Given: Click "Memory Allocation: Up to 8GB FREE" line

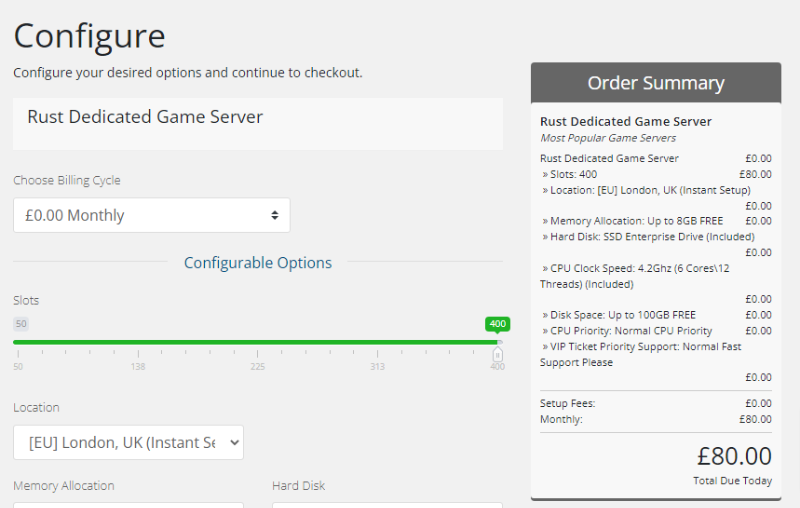Looking at the screenshot, I should 633,221.
